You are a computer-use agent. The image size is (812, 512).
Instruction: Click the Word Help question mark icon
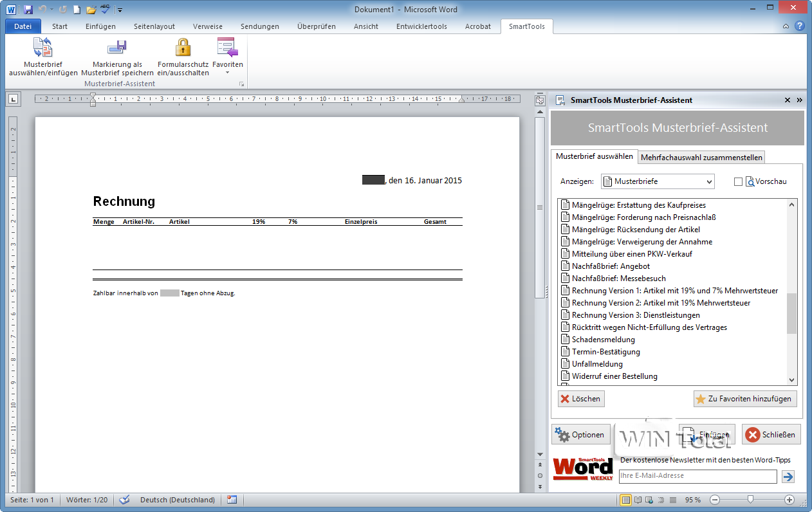tap(800, 26)
